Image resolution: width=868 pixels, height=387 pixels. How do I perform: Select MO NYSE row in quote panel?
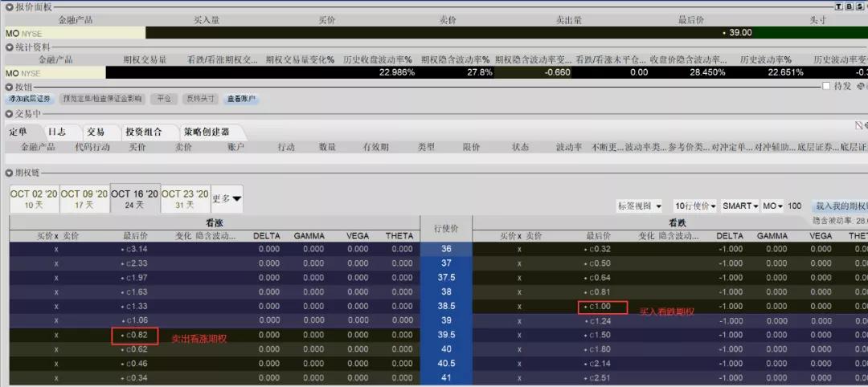click(x=76, y=33)
